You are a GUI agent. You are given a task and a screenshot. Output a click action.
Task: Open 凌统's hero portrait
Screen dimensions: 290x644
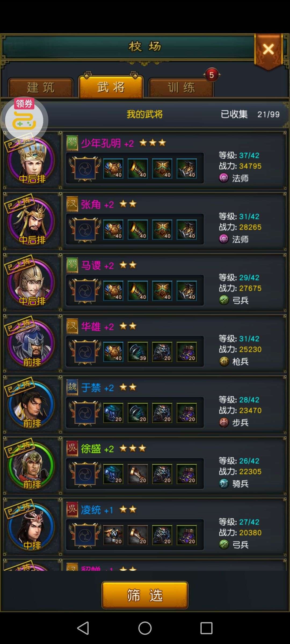click(x=32, y=527)
